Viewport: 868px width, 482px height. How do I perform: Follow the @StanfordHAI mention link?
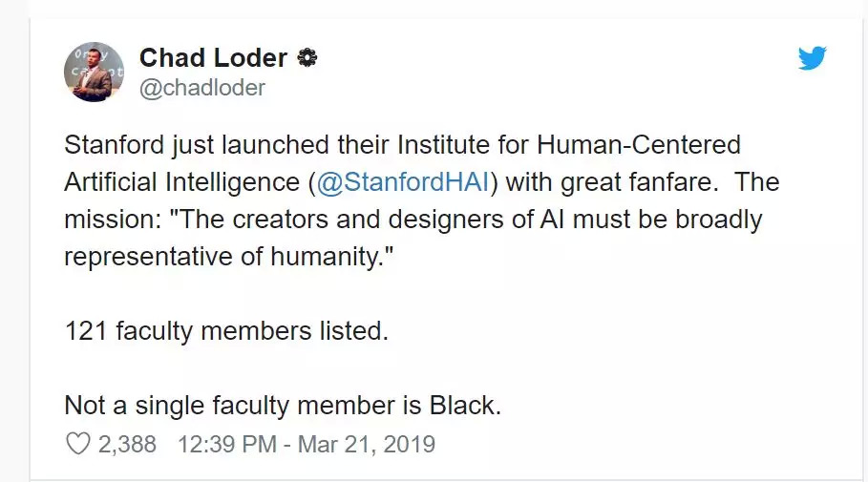tap(400, 182)
